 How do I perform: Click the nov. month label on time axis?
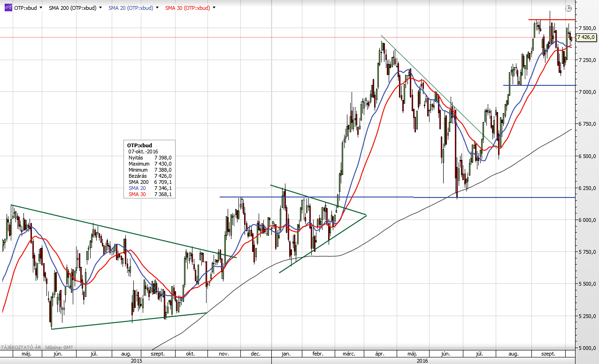click(223, 354)
